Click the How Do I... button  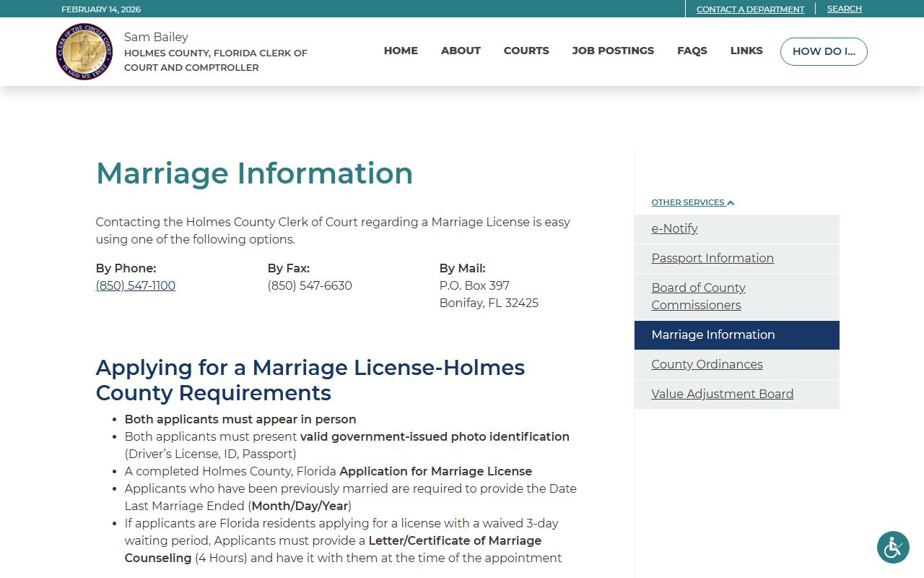tap(824, 51)
